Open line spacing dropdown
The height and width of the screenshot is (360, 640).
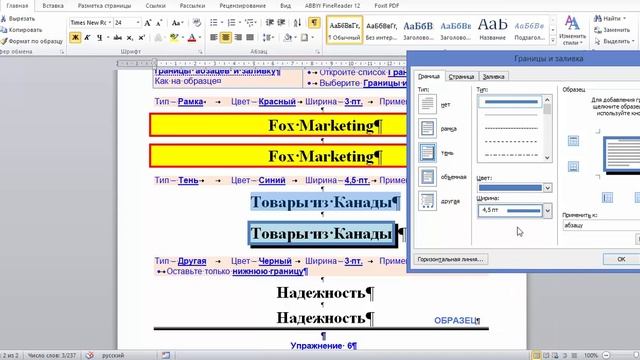tap(268, 38)
